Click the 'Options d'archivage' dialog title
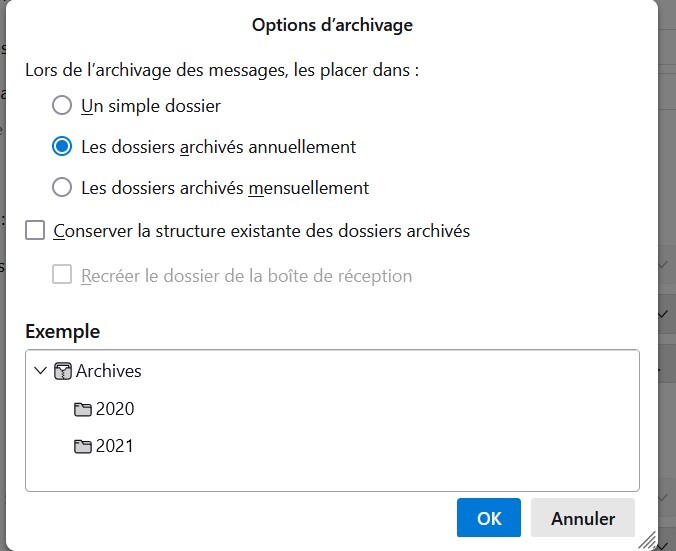Screen dimensions: 676x551 click(332, 25)
